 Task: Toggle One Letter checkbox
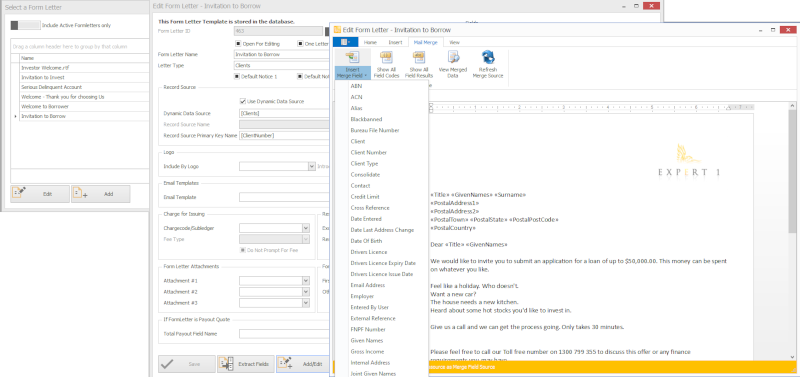pyautogui.click(x=300, y=43)
